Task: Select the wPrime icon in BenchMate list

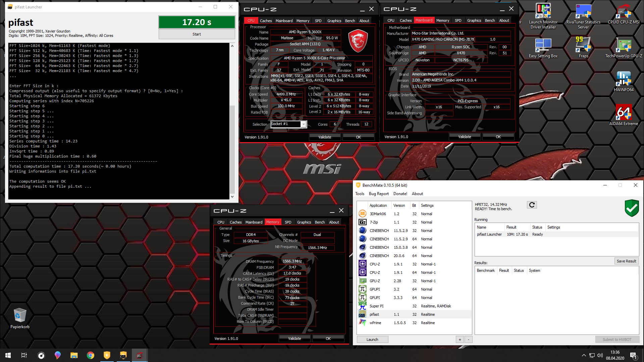Action: pos(362,323)
